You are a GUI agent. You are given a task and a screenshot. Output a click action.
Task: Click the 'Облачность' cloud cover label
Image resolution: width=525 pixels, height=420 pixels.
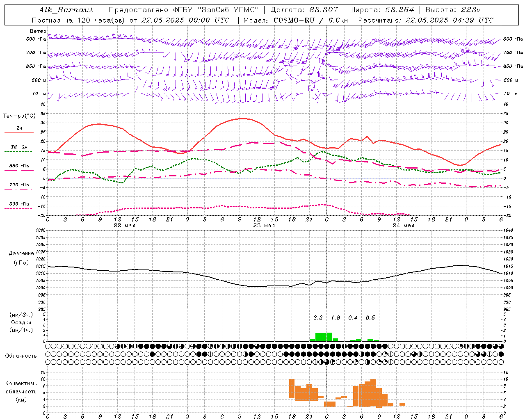[x=21, y=356]
